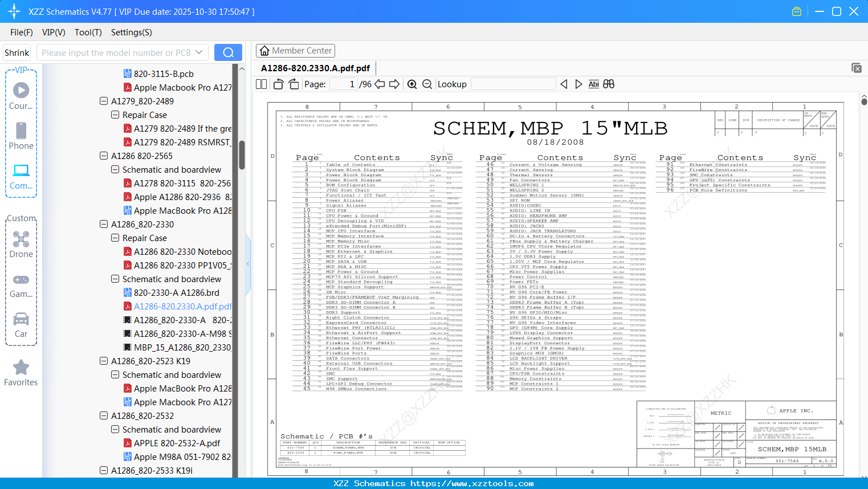
Task: Click the model number search field
Action: point(116,52)
